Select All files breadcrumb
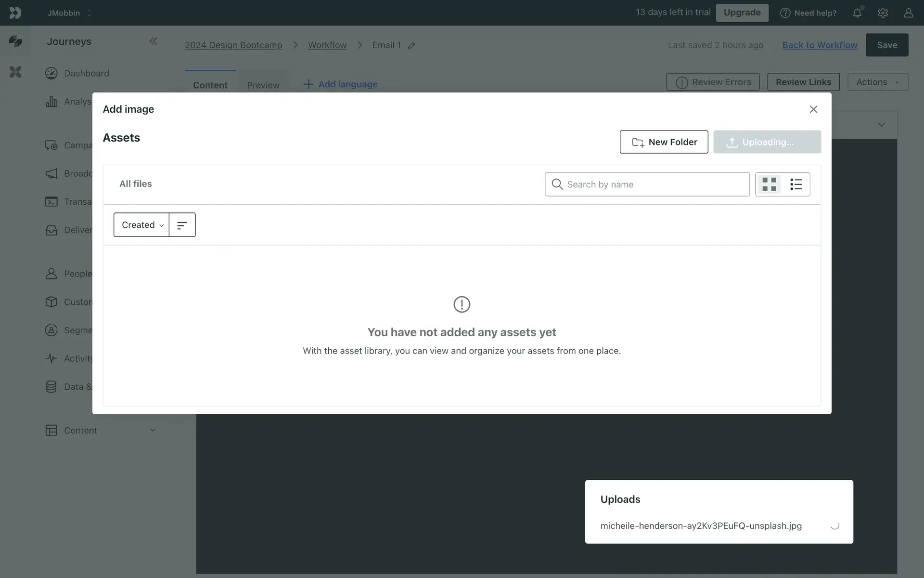The image size is (924, 578). [x=136, y=184]
